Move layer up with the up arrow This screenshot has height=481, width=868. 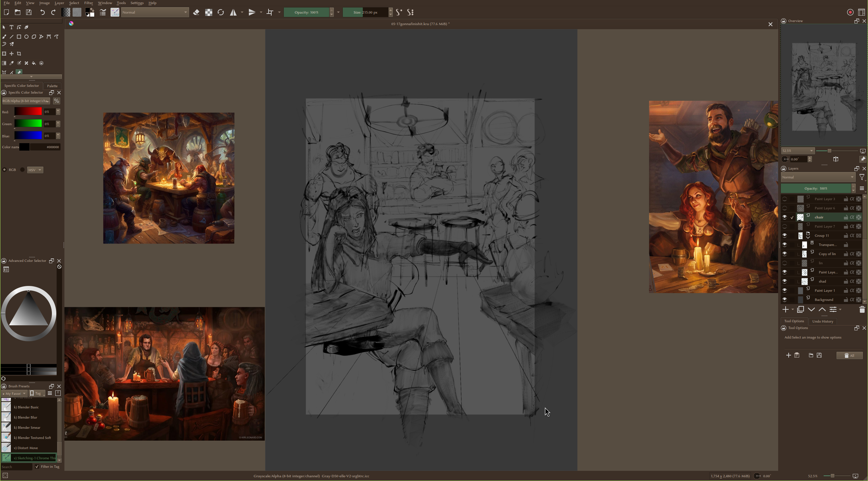point(822,309)
